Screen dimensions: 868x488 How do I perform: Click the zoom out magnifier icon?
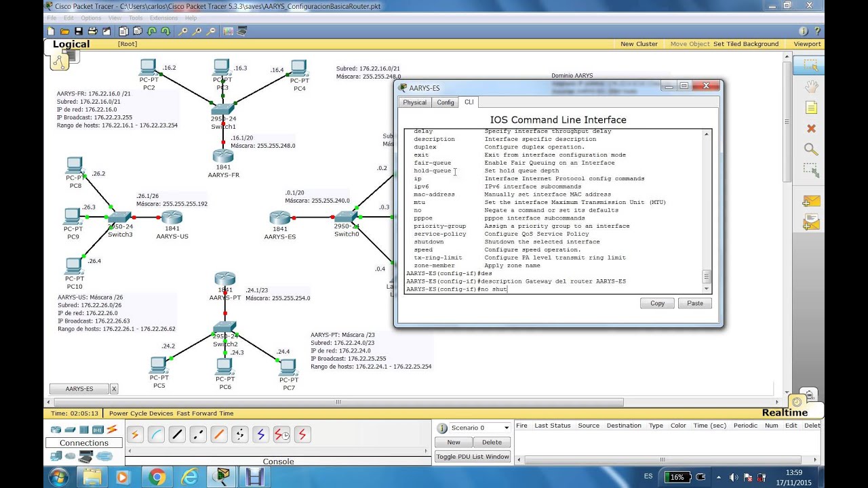point(212,31)
